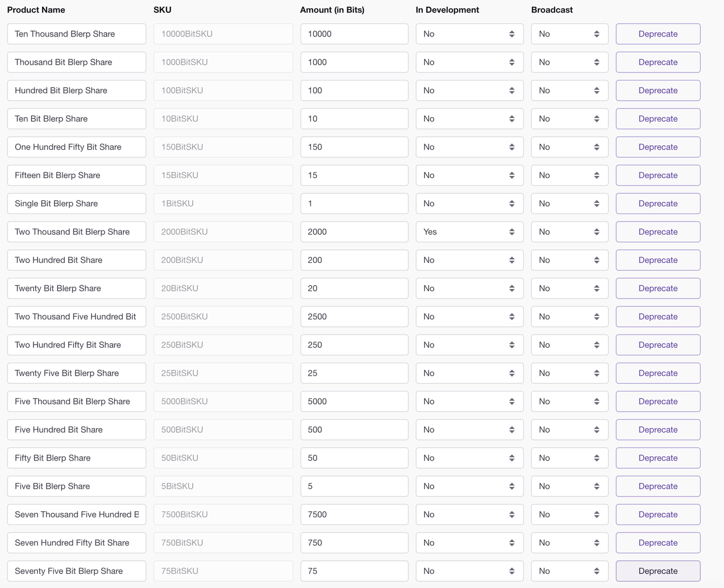Open In Development dropdown for Five Hundred Bit Share
This screenshot has height=588, width=724.
point(469,430)
